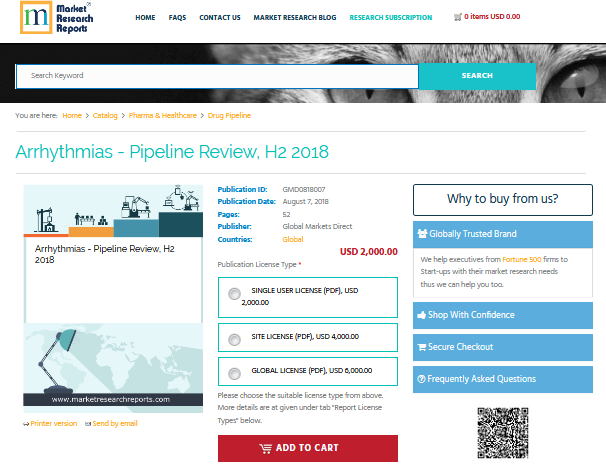Open the FAQs menu item
Screen dimensions: 606x472
[177, 17]
